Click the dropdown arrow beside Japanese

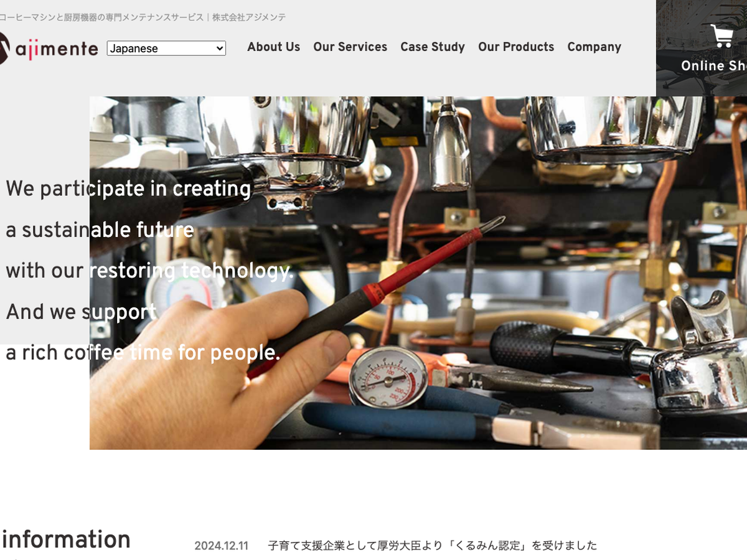point(219,49)
